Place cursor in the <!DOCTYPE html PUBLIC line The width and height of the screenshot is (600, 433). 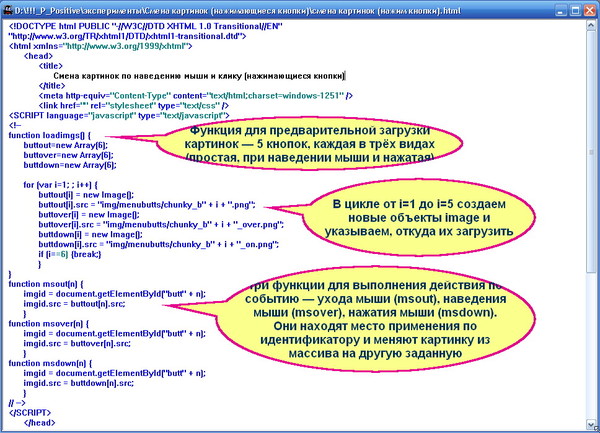click(146, 26)
